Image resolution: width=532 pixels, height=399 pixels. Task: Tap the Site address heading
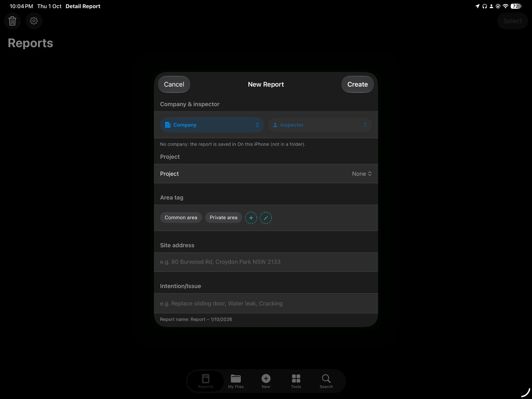(177, 245)
